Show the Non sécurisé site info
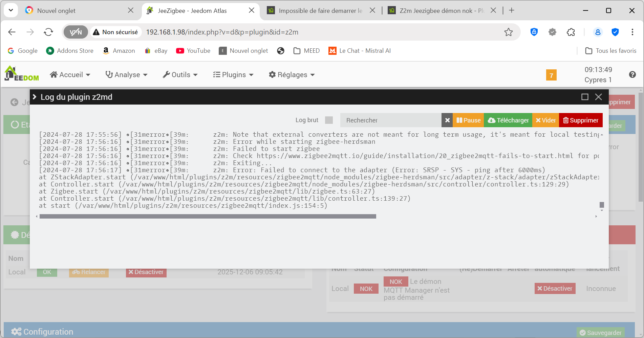This screenshot has width=644, height=338. coord(116,32)
